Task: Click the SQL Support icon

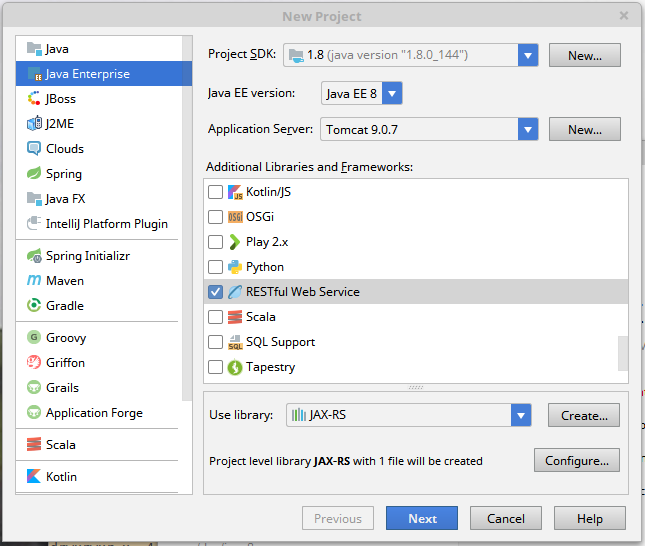Action: tap(235, 342)
